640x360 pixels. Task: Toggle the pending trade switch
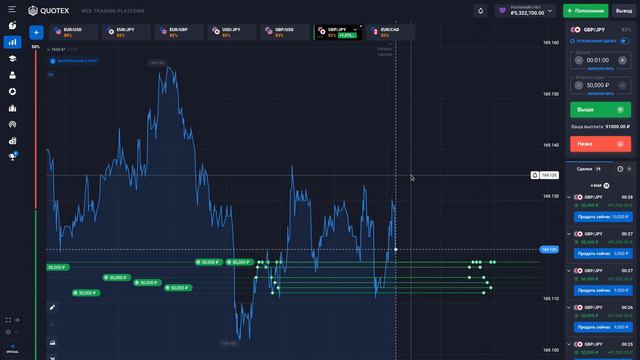pos(624,41)
